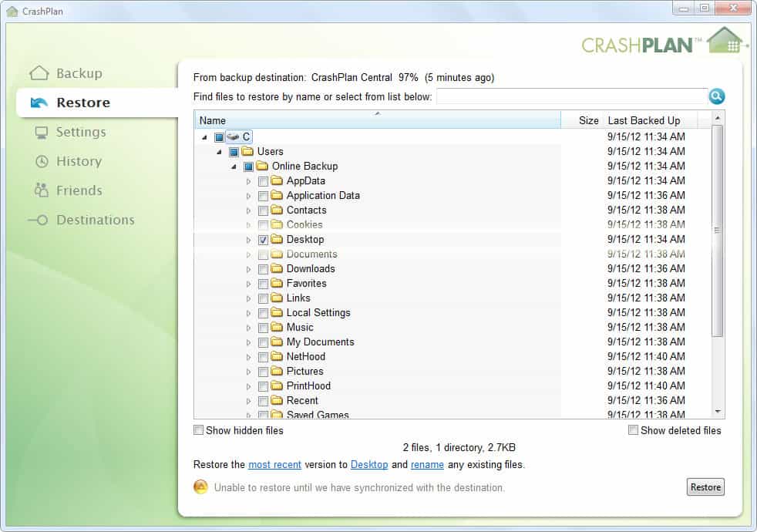The width and height of the screenshot is (757, 532).
Task: Collapse the C drive node
Action: (205, 137)
